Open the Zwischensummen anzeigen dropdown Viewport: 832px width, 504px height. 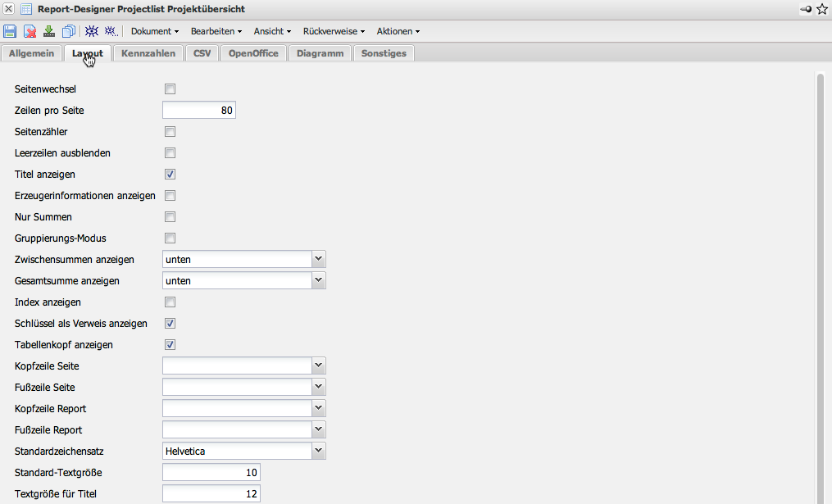(319, 260)
